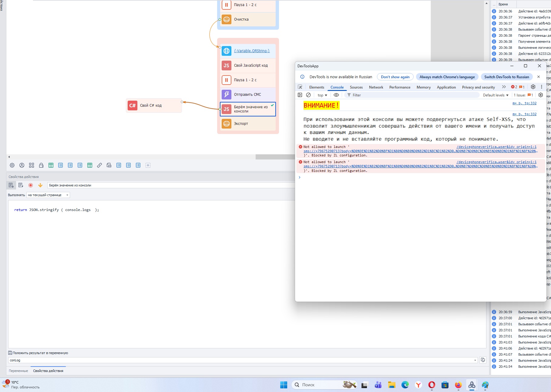Activate the DevTools inspect element picker
Viewport: 551px width, 392px height.
300,87
